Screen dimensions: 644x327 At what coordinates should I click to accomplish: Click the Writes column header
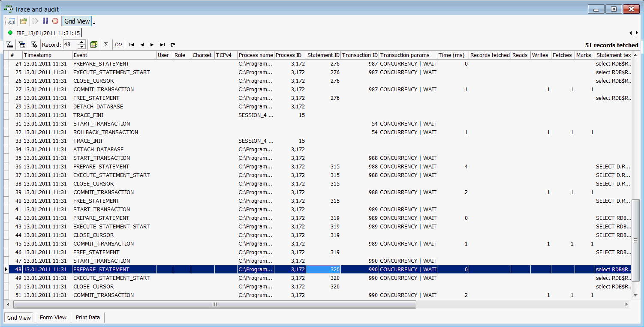pos(541,55)
